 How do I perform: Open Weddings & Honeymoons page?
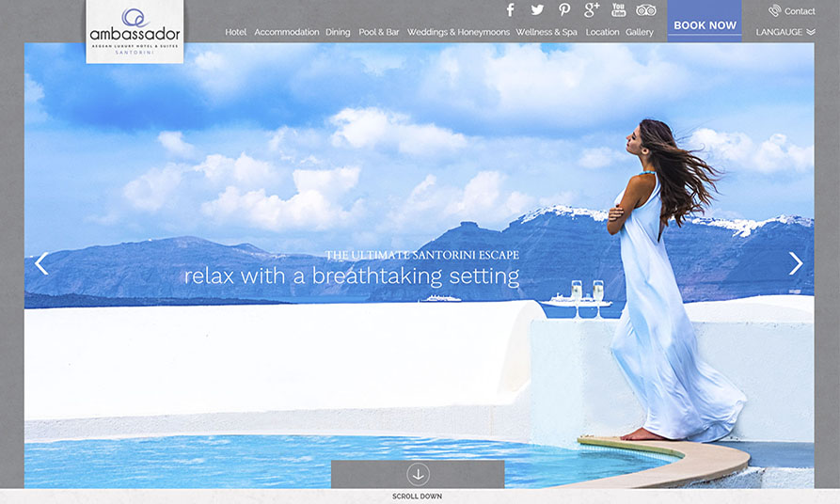coord(458,32)
